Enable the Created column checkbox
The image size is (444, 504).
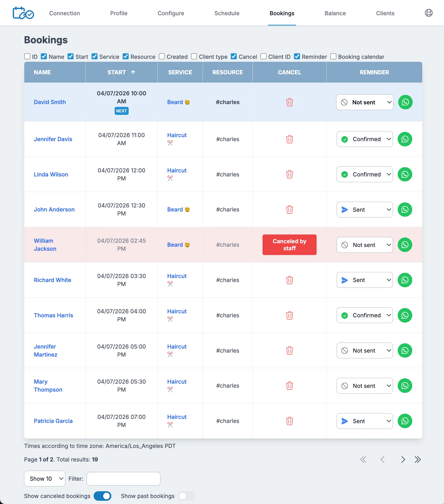pyautogui.click(x=162, y=56)
